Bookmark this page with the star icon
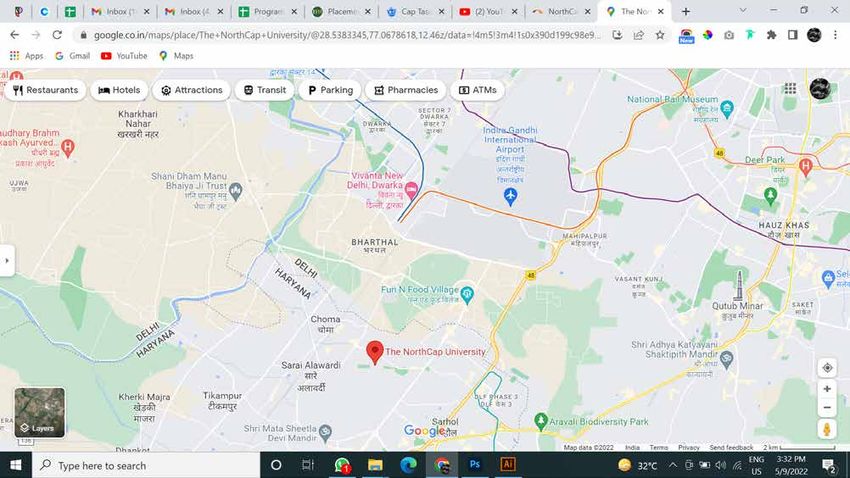The height and width of the screenshot is (478, 850). point(660,35)
